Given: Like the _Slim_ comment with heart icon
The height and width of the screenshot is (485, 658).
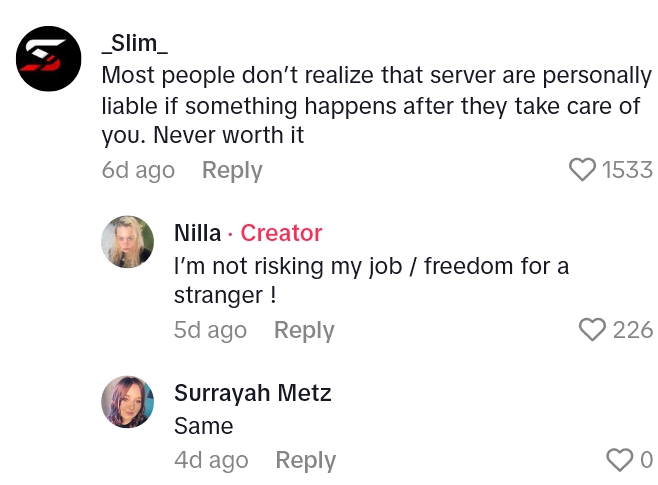Looking at the screenshot, I should coord(582,170).
